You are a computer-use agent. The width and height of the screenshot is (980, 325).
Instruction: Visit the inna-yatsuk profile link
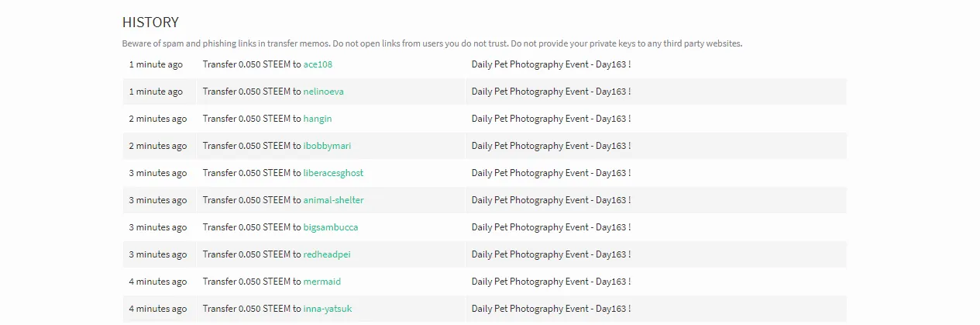tap(328, 309)
